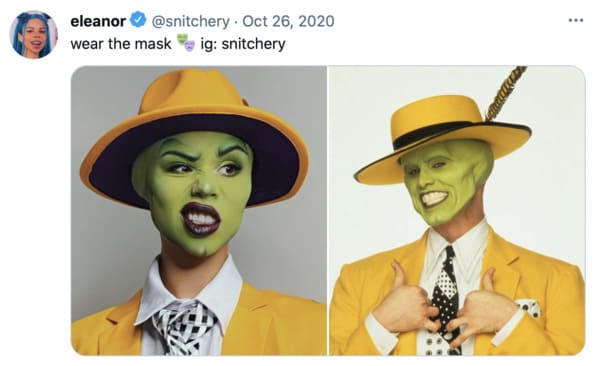Viewport: 599px width, 366px height.
Task: Click the dark-lipstick mouth in left photo
Action: [201, 219]
